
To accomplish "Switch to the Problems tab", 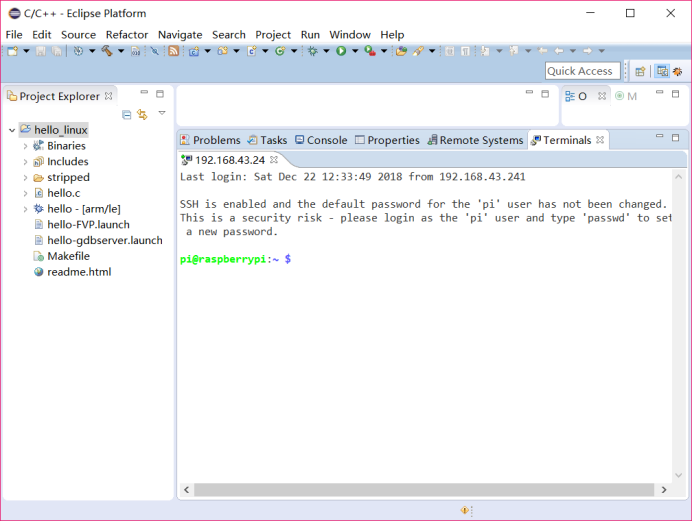I will [x=211, y=140].
